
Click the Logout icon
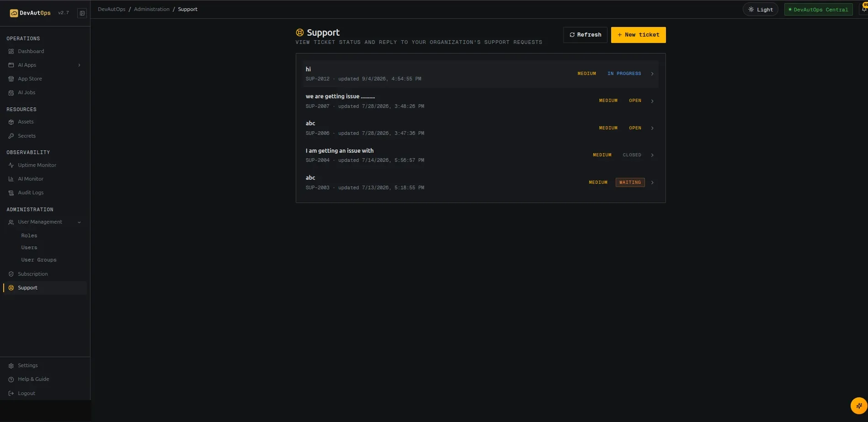(11, 393)
